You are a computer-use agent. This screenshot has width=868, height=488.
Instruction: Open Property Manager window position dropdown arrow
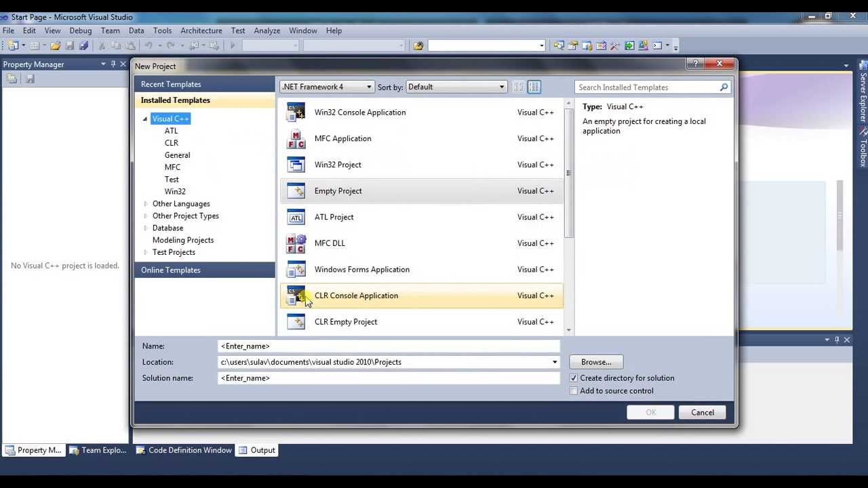click(x=103, y=64)
